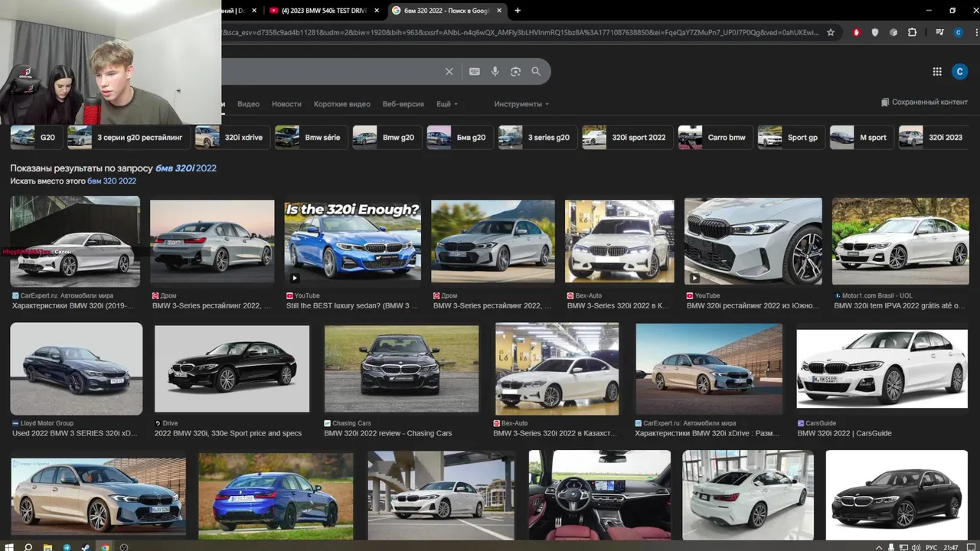Open the CarsGuide BMW 320i 2022 image
Screen dimensions: 980x551
click(881, 369)
